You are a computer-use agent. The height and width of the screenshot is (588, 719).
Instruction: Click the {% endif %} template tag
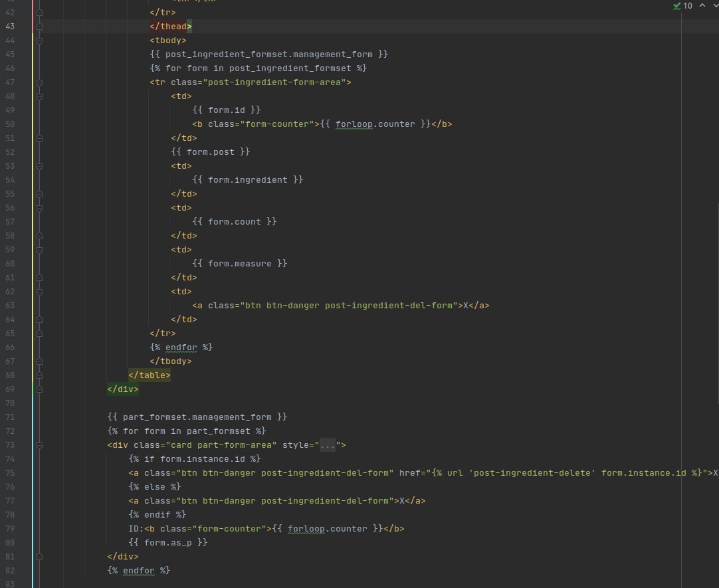point(157,515)
